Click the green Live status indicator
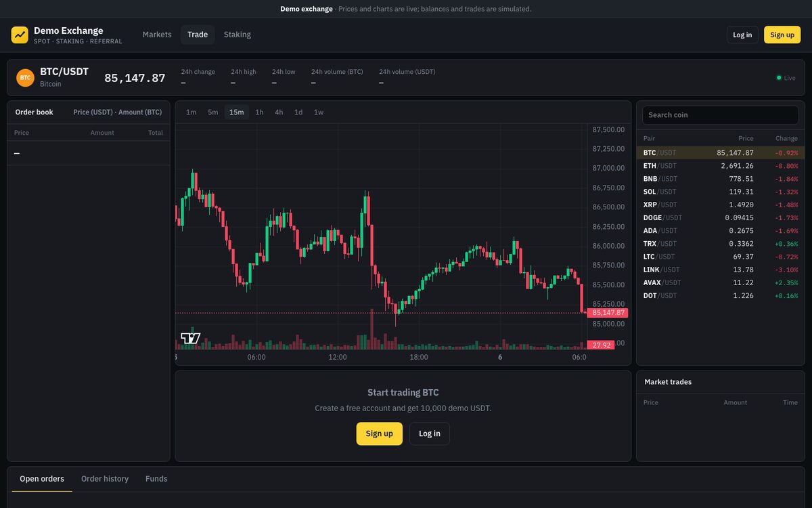 point(786,78)
